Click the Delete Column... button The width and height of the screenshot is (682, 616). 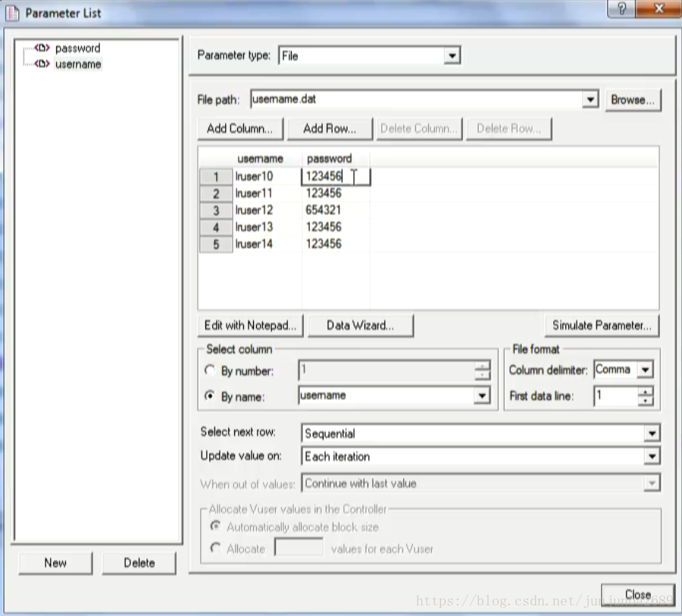click(419, 129)
